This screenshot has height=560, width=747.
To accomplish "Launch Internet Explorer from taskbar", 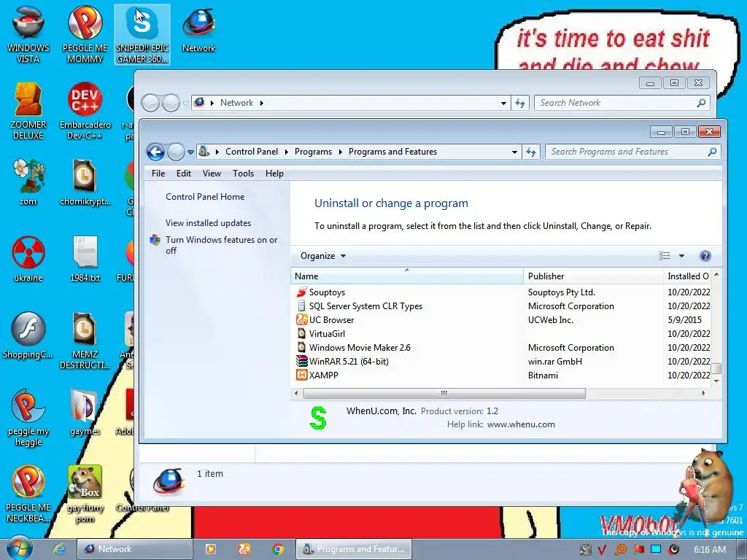I will 59,549.
